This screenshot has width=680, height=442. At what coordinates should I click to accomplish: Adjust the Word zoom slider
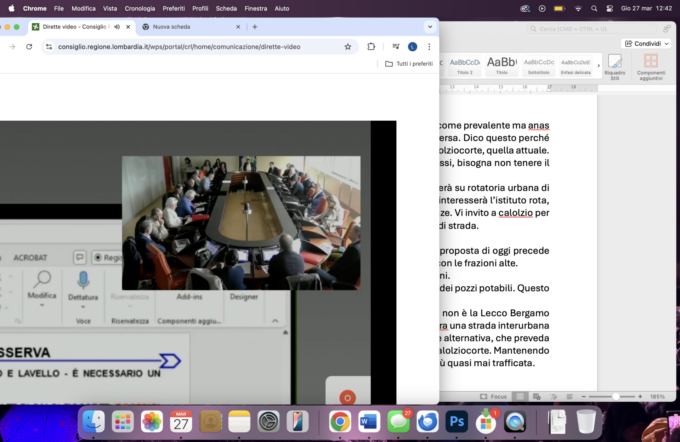tap(615, 397)
